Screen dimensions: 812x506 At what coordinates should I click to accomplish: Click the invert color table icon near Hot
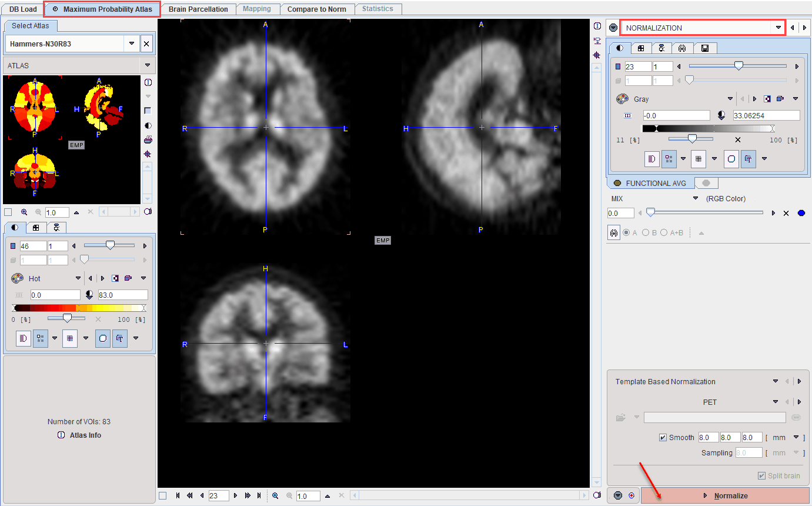(115, 278)
